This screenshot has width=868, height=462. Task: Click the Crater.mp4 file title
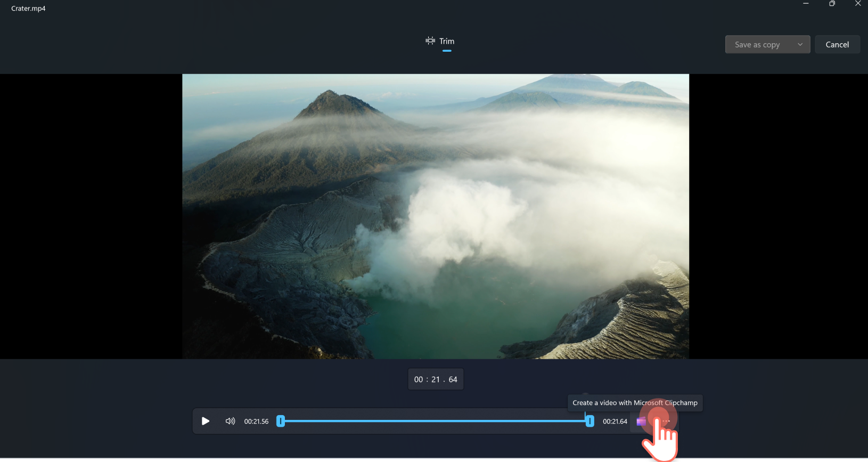pos(28,9)
